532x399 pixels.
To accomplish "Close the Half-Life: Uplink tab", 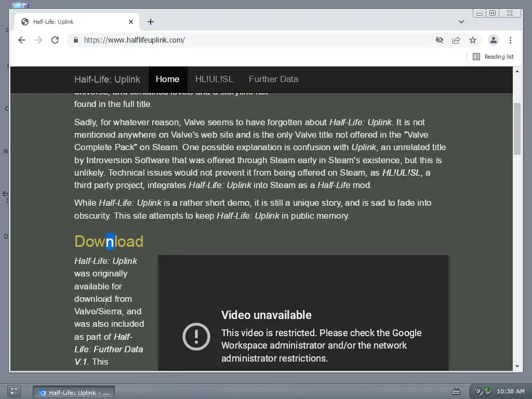I will click(x=131, y=22).
